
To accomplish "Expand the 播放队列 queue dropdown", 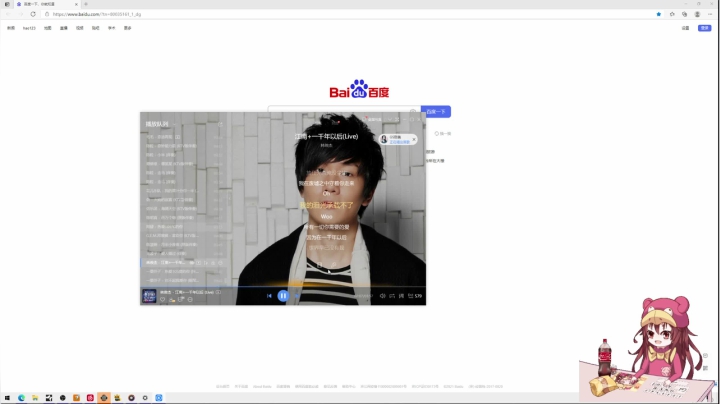I will 174,124.
